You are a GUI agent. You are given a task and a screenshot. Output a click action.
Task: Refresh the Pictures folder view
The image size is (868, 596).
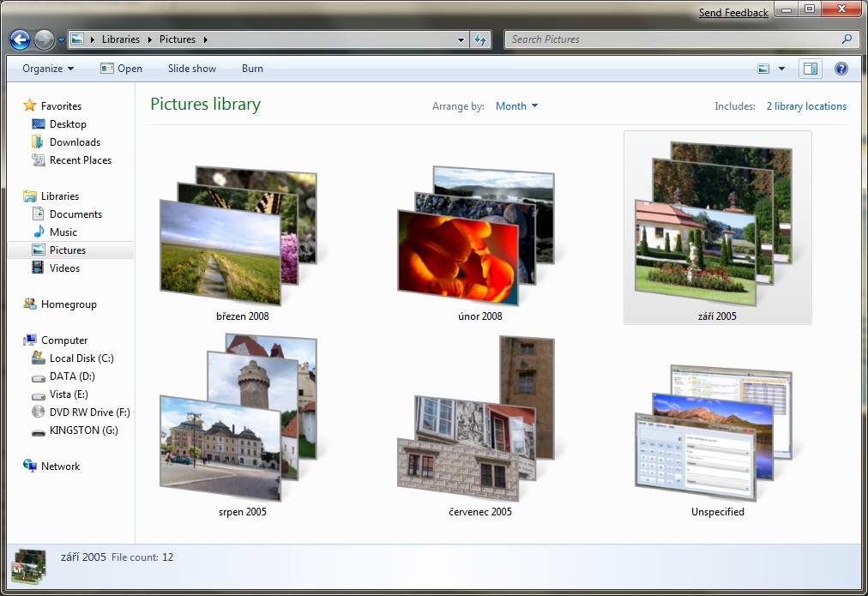[x=480, y=39]
